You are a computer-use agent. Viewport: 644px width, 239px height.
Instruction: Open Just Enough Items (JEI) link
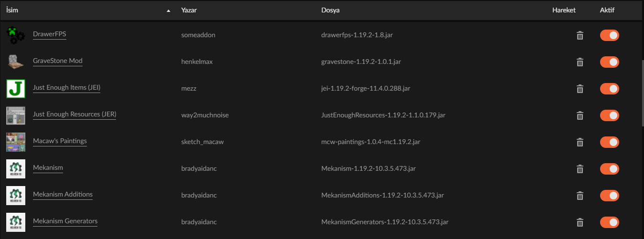(66, 88)
